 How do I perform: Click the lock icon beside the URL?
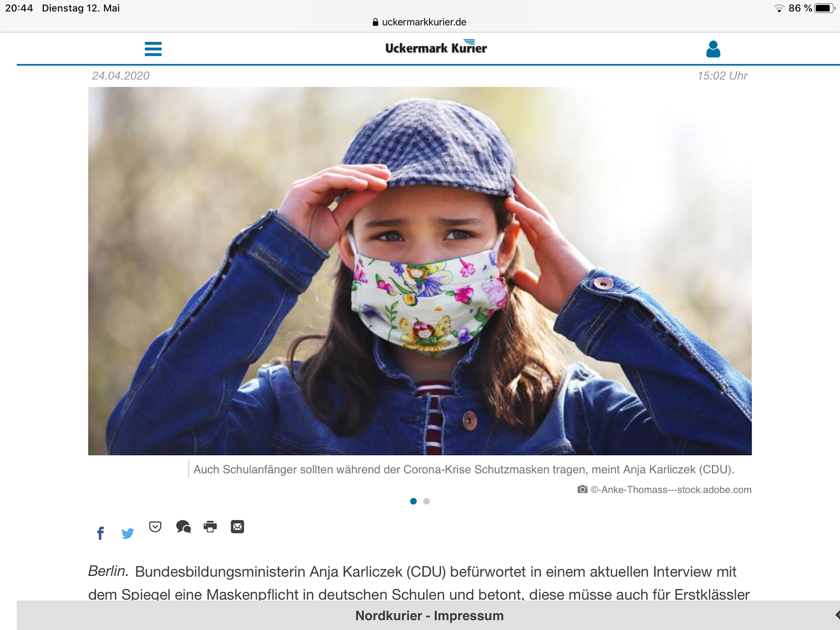pos(375,22)
